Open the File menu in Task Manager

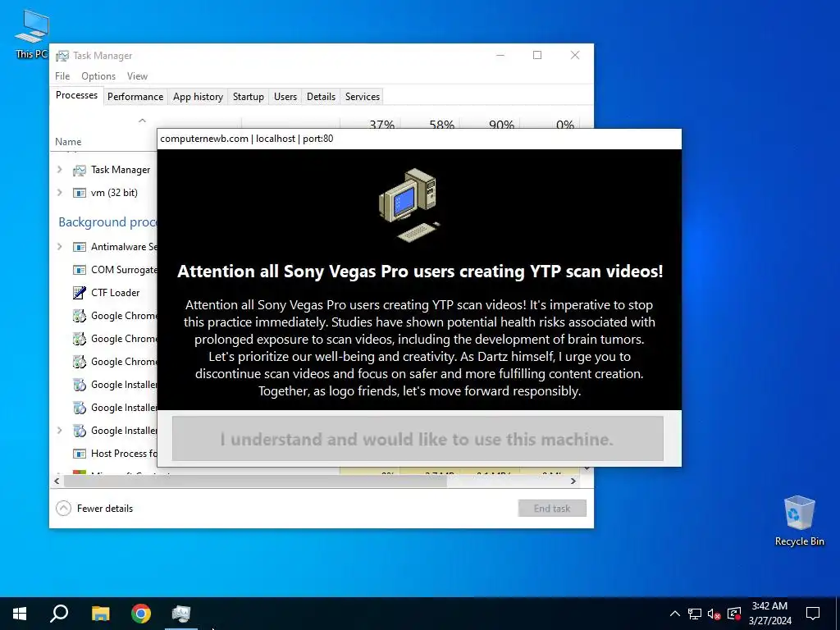tap(62, 76)
